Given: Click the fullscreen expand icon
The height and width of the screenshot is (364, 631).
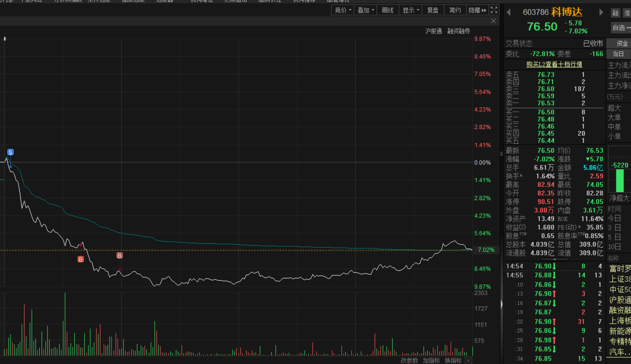Looking at the screenshot, I should pyautogui.click(x=494, y=10).
